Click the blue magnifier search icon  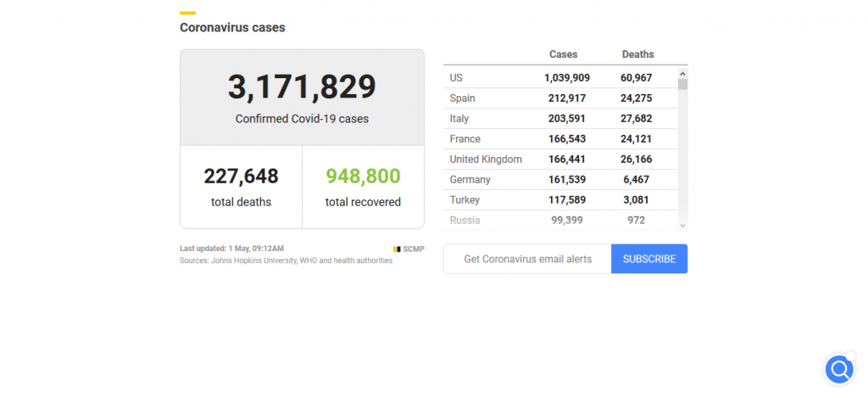[x=839, y=370]
